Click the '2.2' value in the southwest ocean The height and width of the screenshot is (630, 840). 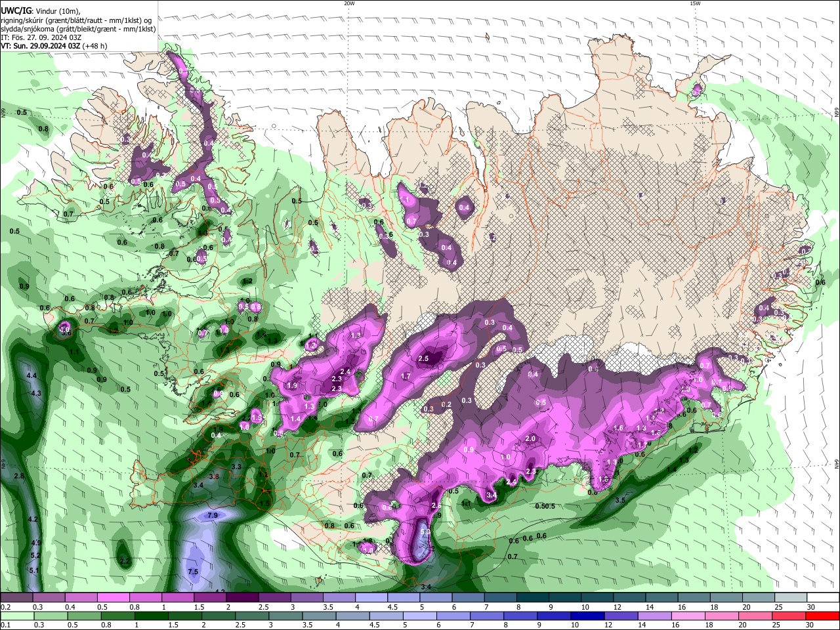[x=125, y=561]
